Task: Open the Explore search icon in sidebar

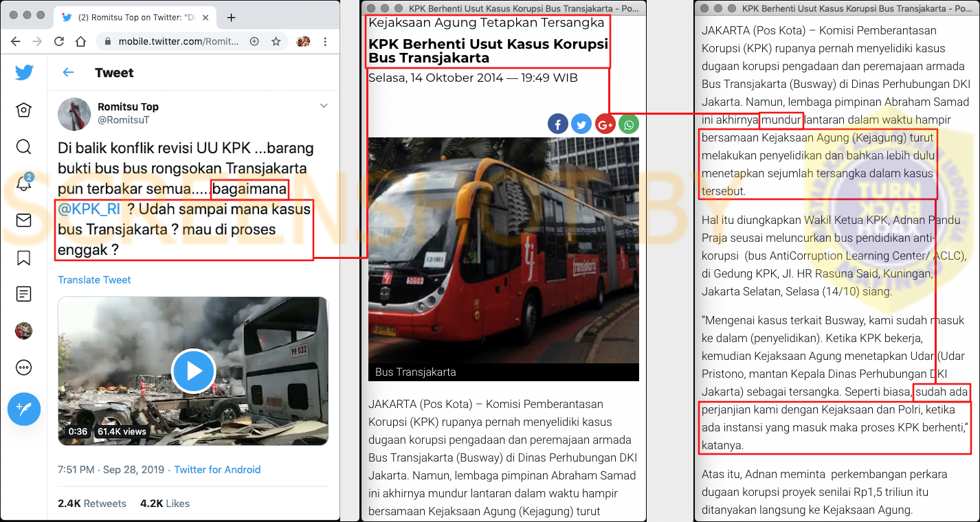Action: (x=23, y=147)
